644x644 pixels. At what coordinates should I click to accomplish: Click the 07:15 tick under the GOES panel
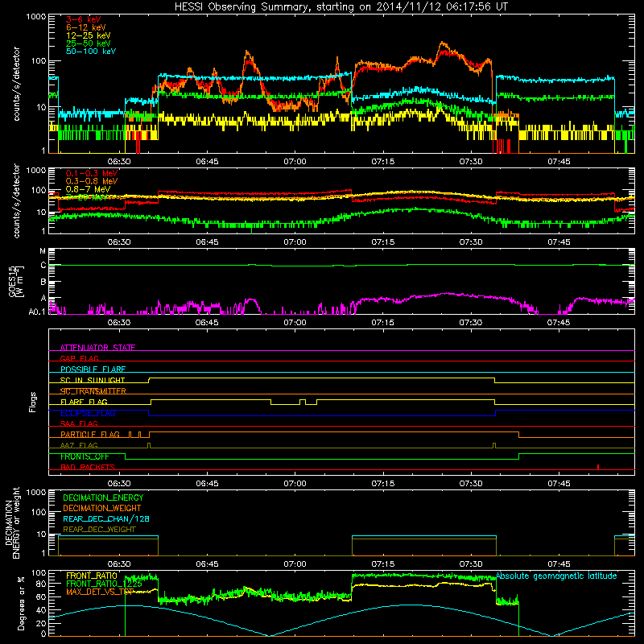click(383, 323)
